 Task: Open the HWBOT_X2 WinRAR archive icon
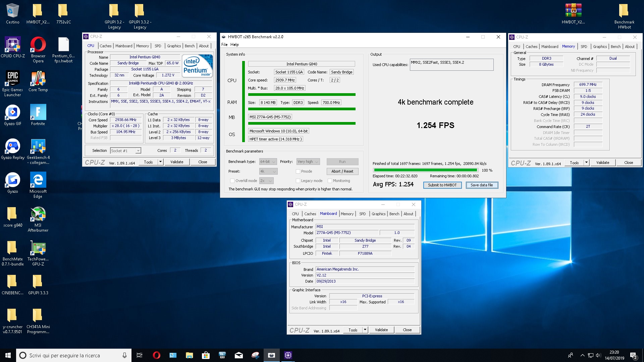573,14
